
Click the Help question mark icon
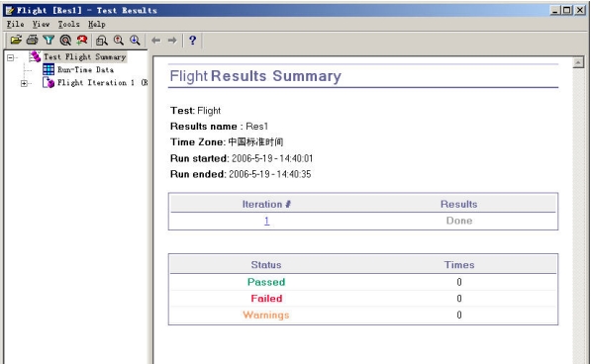(x=193, y=40)
